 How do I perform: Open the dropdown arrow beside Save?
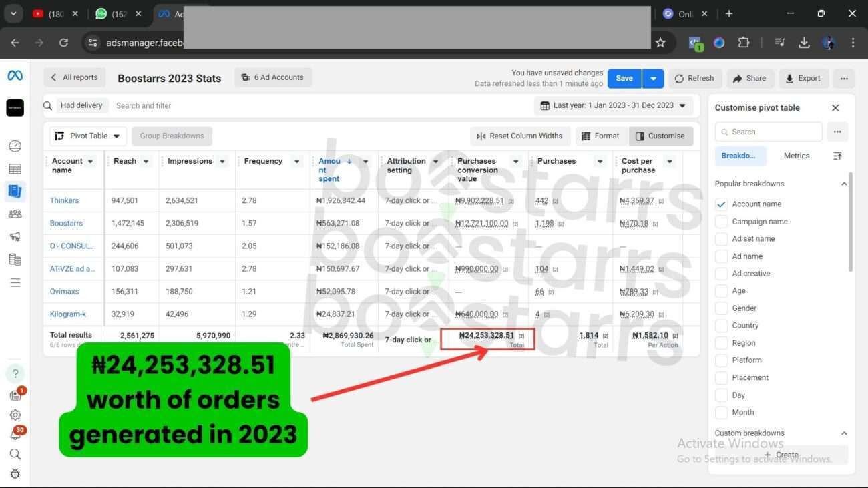653,78
